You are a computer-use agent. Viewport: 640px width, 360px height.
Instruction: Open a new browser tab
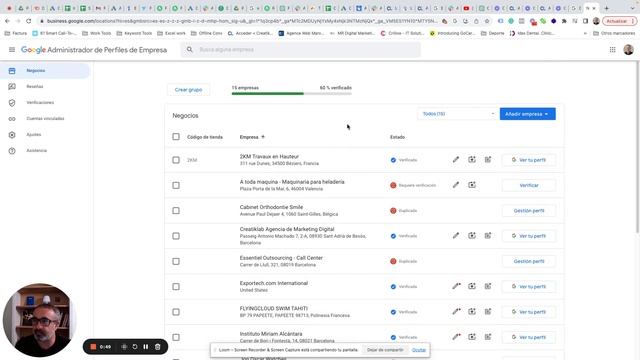tap(607, 8)
